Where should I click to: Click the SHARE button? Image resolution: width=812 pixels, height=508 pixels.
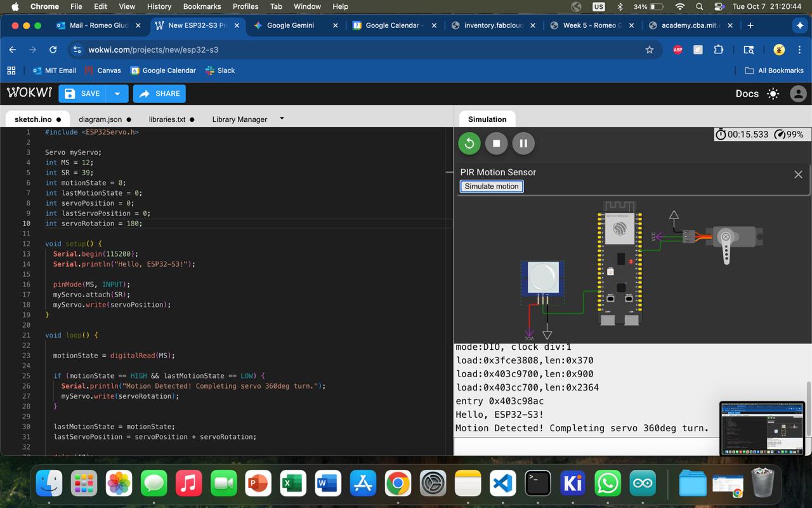159,94
